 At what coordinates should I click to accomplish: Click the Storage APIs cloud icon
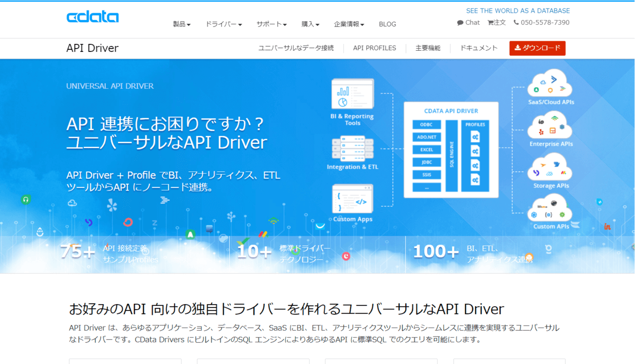click(x=550, y=167)
